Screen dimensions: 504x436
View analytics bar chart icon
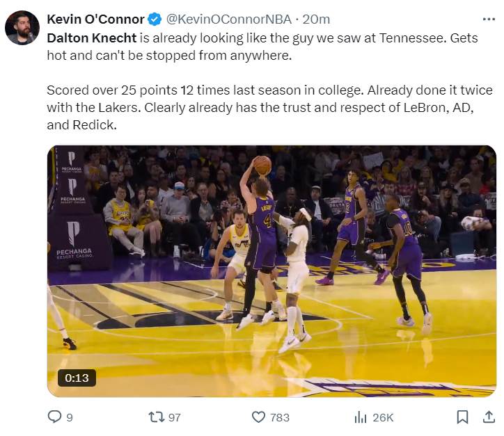[x=361, y=417]
